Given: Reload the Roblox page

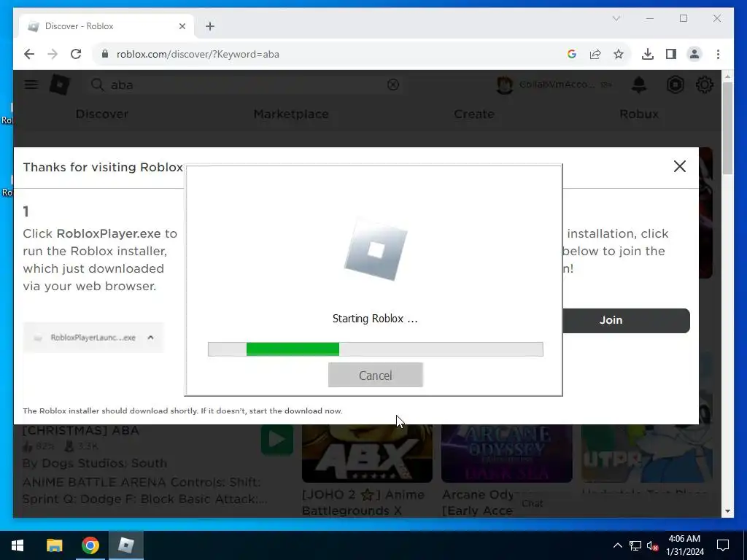Looking at the screenshot, I should coord(76,54).
